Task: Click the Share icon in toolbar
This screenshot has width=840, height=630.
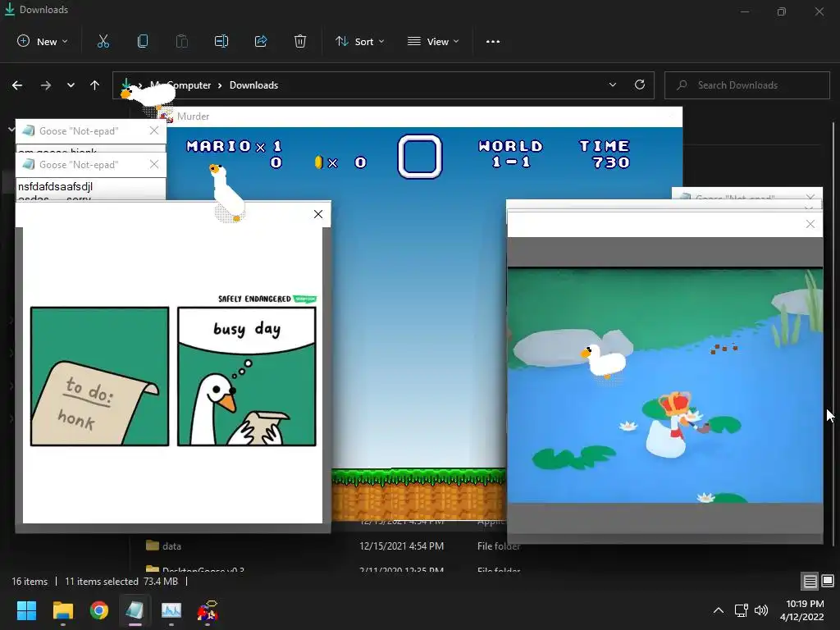Action: pyautogui.click(x=261, y=41)
